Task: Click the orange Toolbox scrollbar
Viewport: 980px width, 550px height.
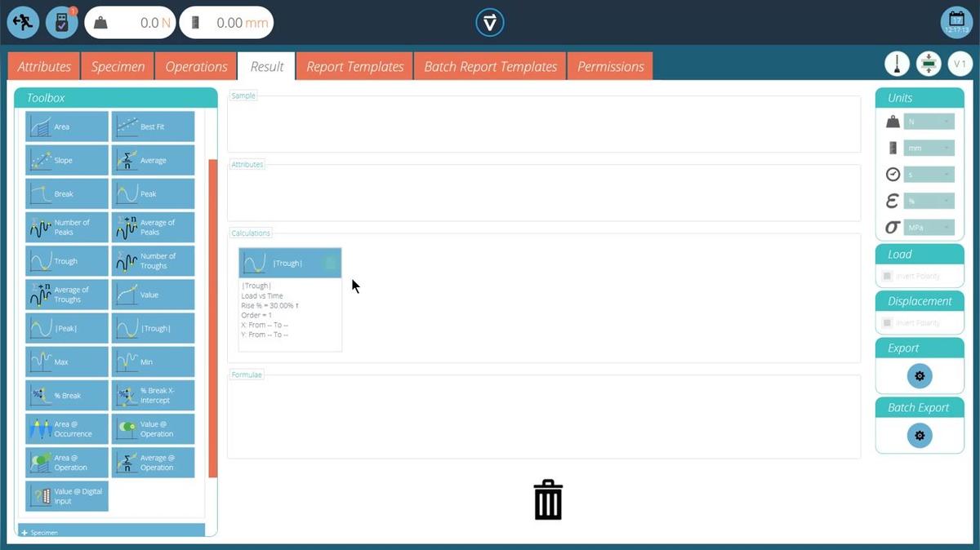Action: [x=213, y=318]
